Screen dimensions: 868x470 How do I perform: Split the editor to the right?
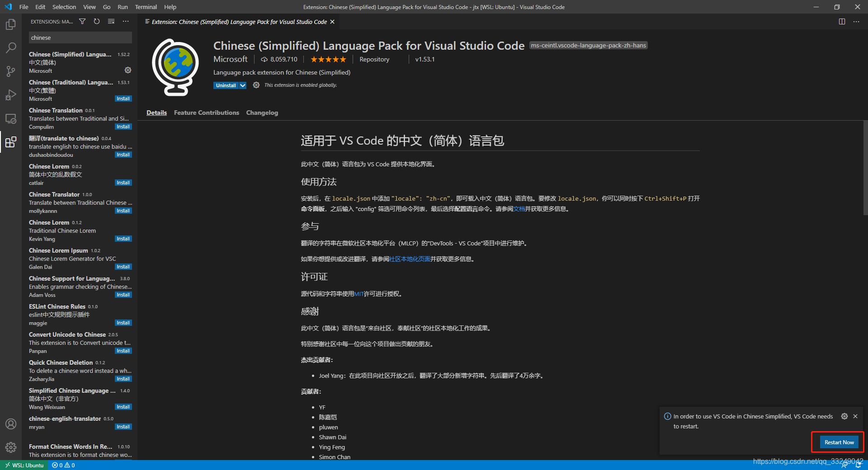tap(842, 21)
